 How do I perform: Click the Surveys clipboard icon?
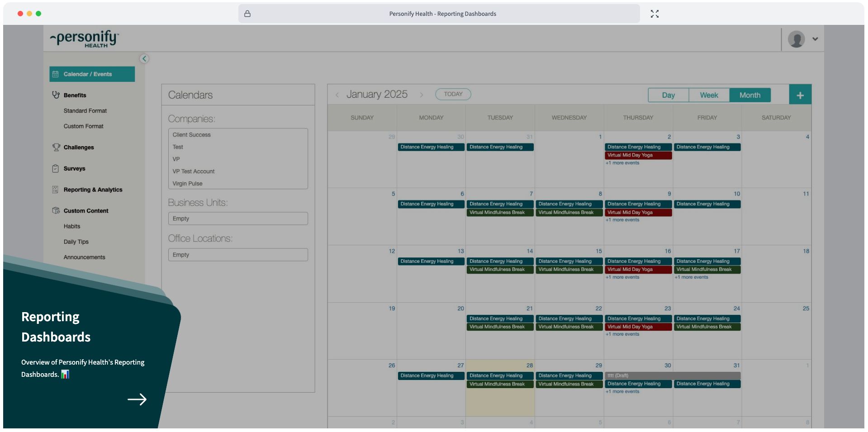56,169
